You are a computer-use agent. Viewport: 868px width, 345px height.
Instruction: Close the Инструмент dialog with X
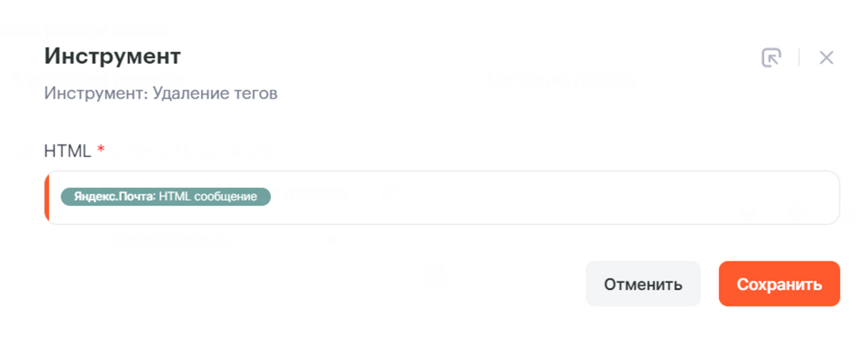826,58
